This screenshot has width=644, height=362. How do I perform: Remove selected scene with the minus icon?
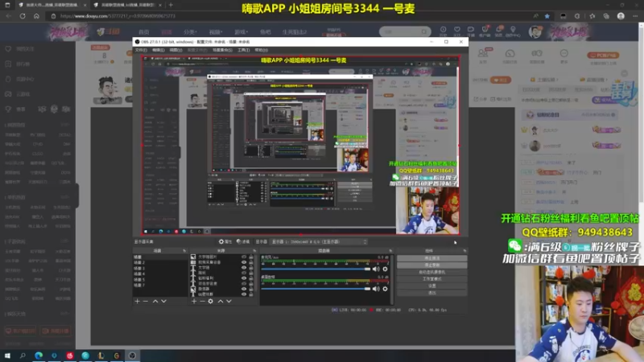pos(146,301)
